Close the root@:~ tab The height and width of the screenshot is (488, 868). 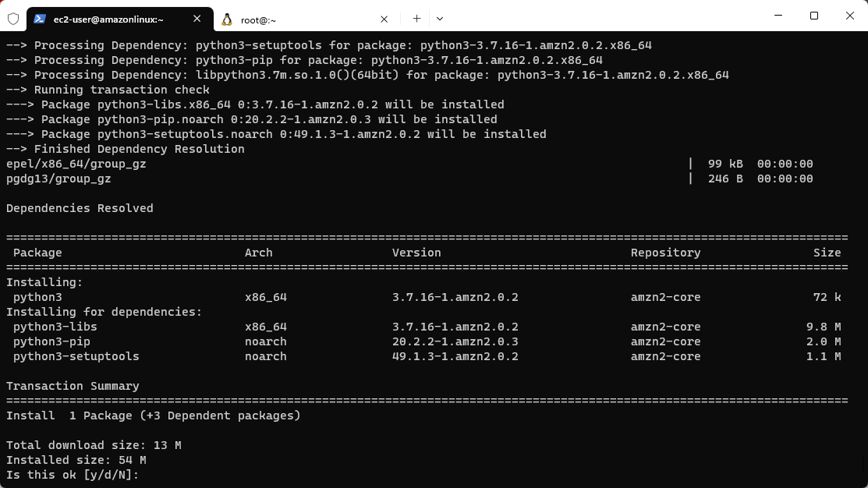[384, 19]
